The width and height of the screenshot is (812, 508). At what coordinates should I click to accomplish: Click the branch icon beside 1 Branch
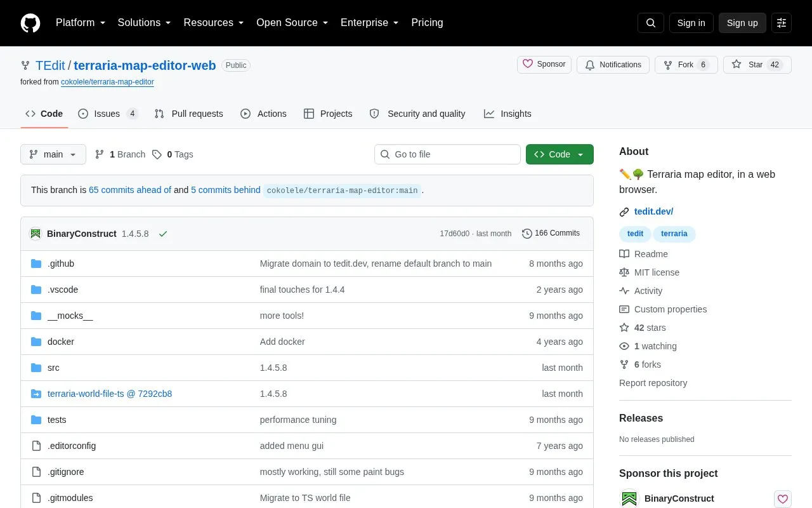(x=100, y=154)
